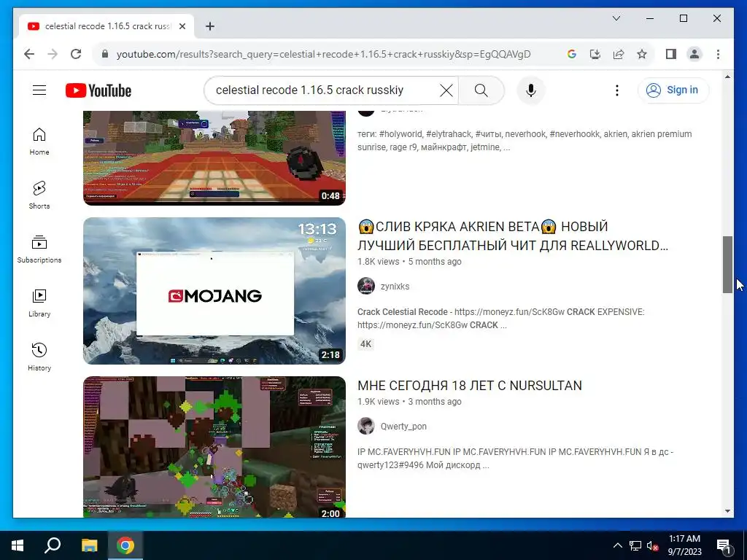The image size is (747, 560).
Task: Click the install app icon in address bar
Action: (595, 54)
